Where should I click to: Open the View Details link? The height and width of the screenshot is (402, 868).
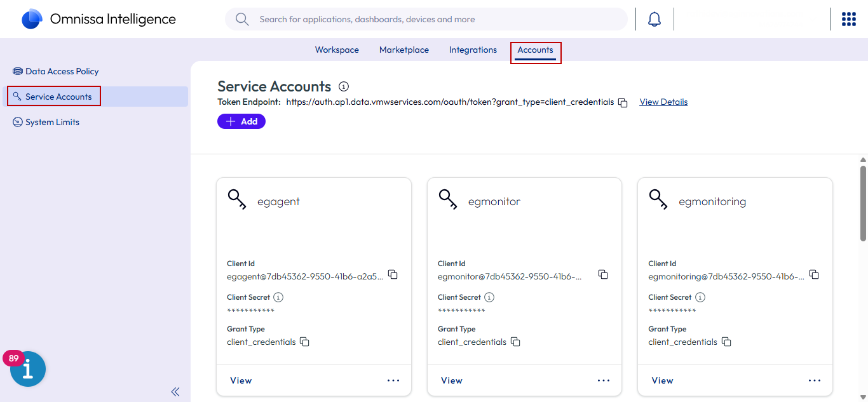[x=663, y=102]
